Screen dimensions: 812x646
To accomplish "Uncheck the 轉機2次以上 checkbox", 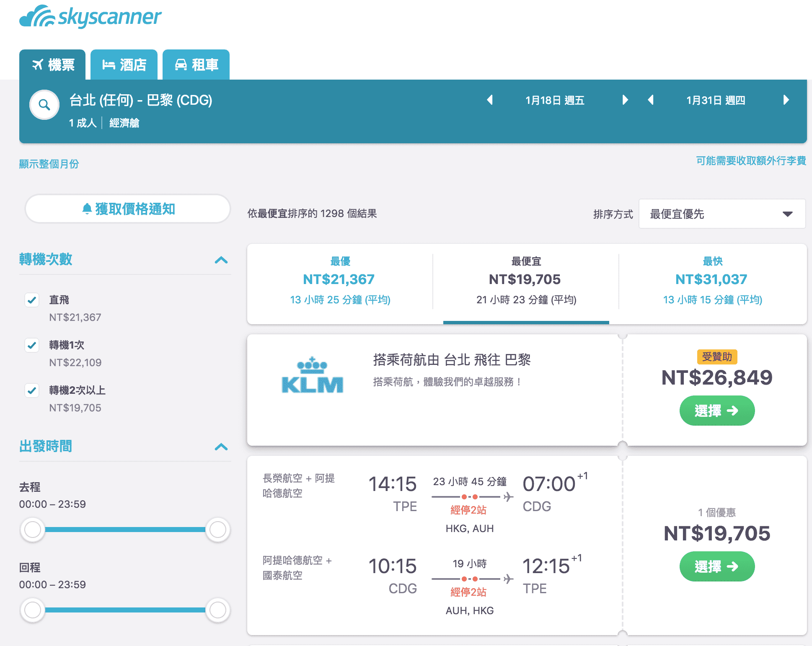I will point(32,390).
